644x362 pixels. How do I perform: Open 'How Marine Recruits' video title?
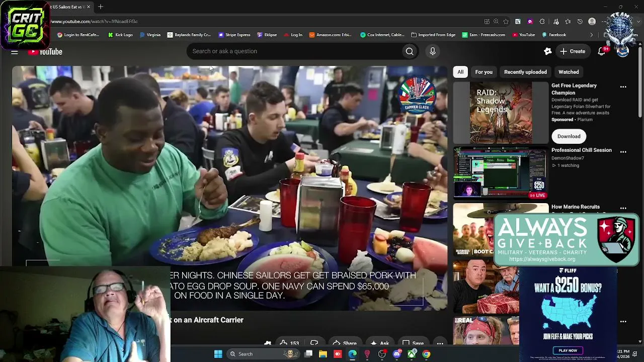[x=576, y=207]
